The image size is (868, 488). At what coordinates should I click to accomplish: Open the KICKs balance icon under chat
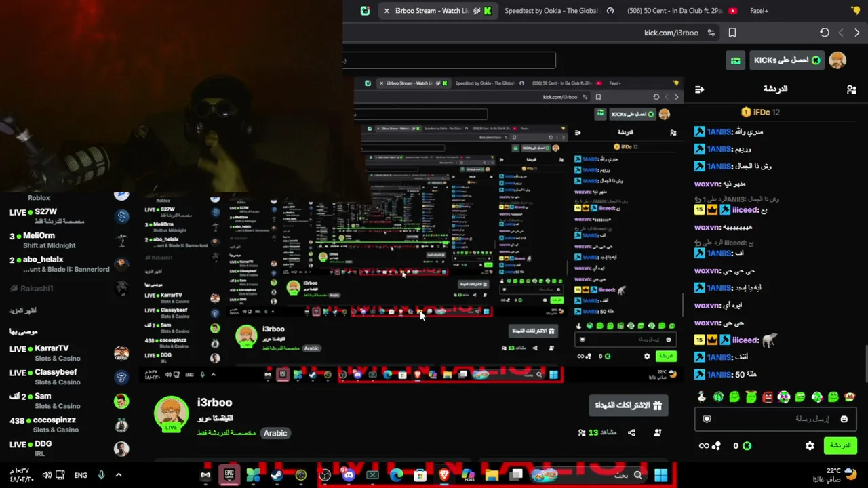[x=747, y=446]
